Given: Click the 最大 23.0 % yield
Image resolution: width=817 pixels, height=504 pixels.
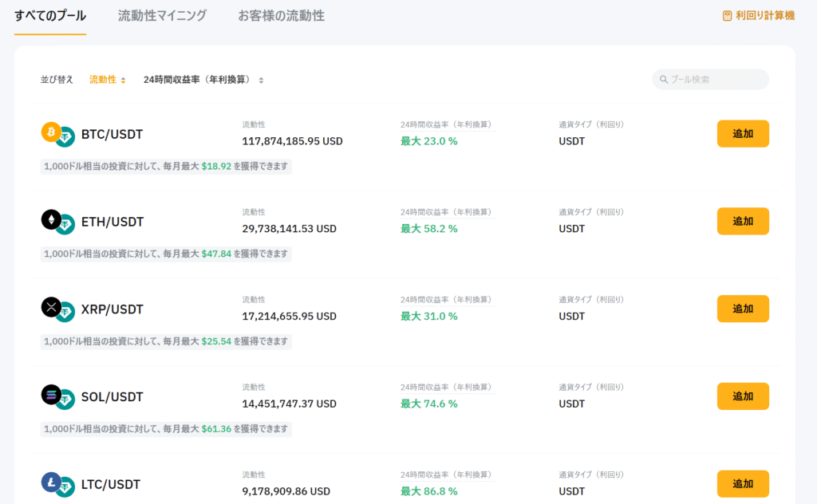Looking at the screenshot, I should click(428, 141).
